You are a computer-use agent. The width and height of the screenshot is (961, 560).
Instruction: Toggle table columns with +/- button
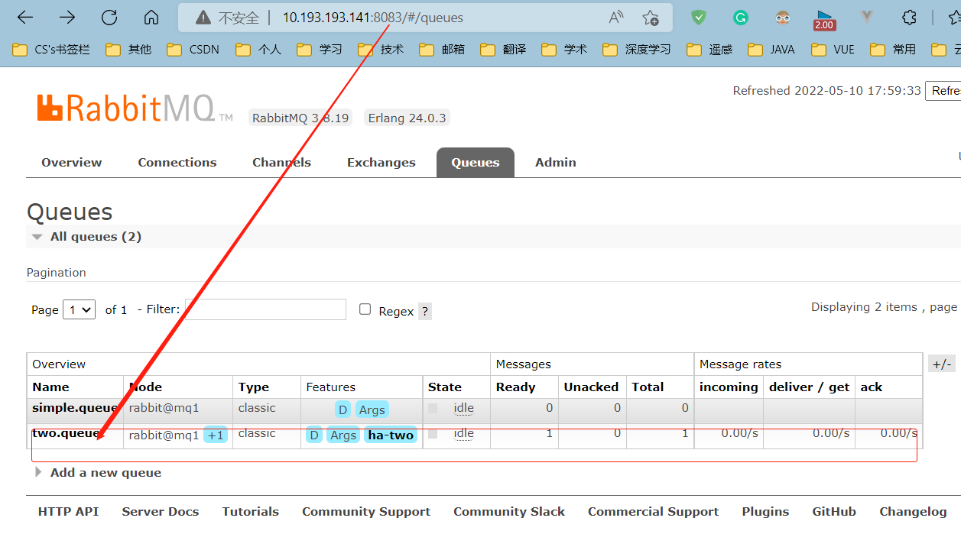click(942, 364)
